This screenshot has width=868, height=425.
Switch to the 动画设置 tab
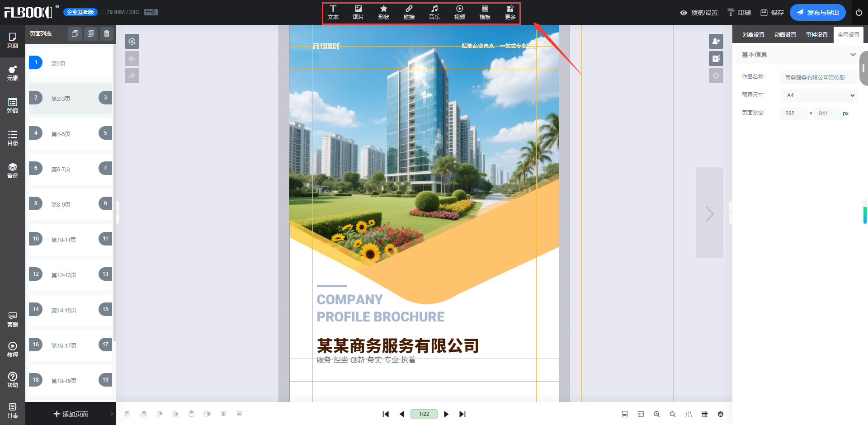(x=785, y=34)
